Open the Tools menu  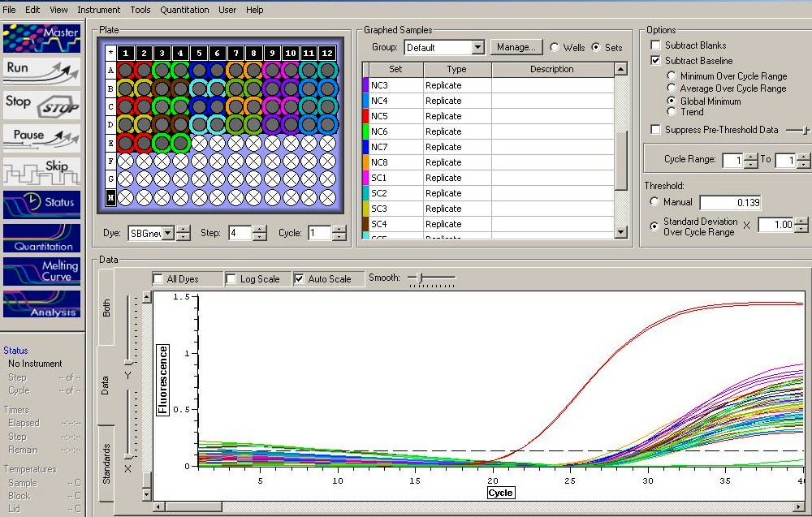point(140,9)
